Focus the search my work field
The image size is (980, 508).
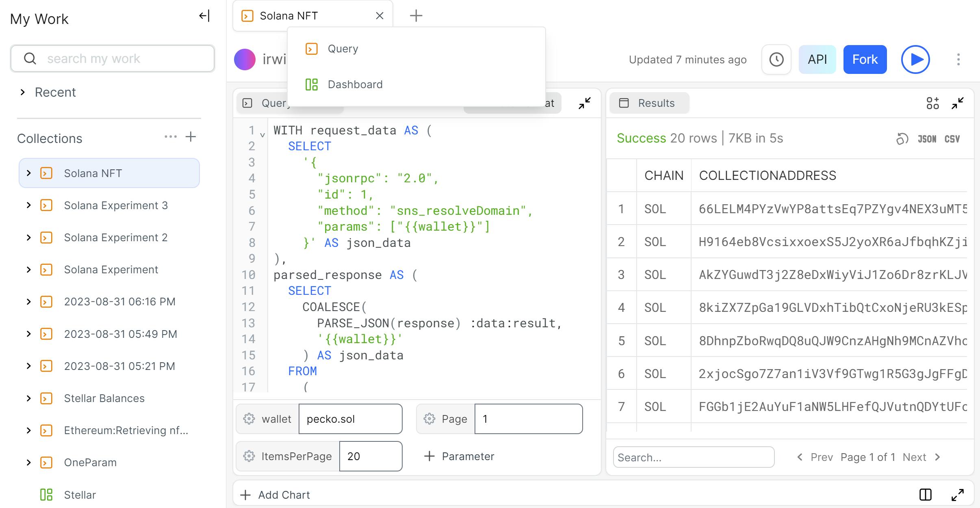point(113,58)
